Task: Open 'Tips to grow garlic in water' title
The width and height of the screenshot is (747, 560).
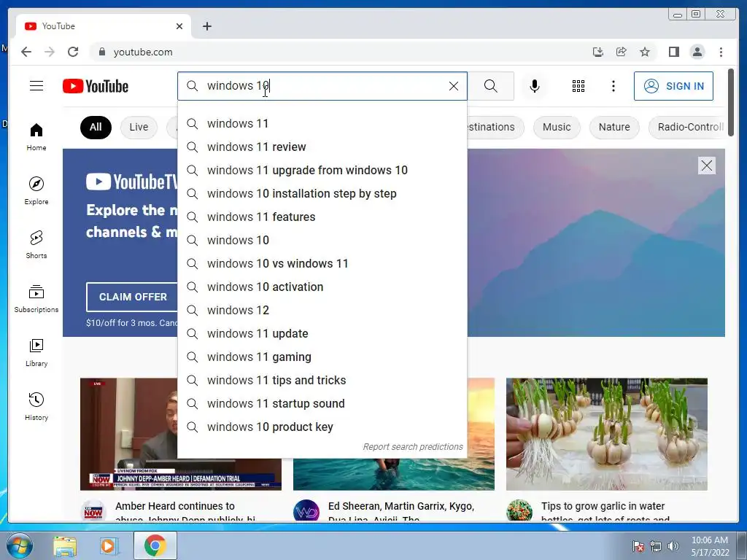Action: pyautogui.click(x=605, y=512)
